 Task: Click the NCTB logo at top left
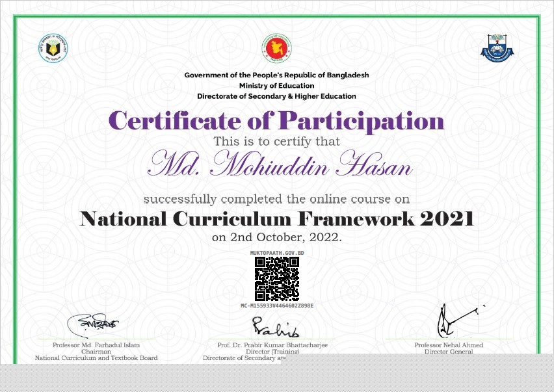[x=53, y=48]
